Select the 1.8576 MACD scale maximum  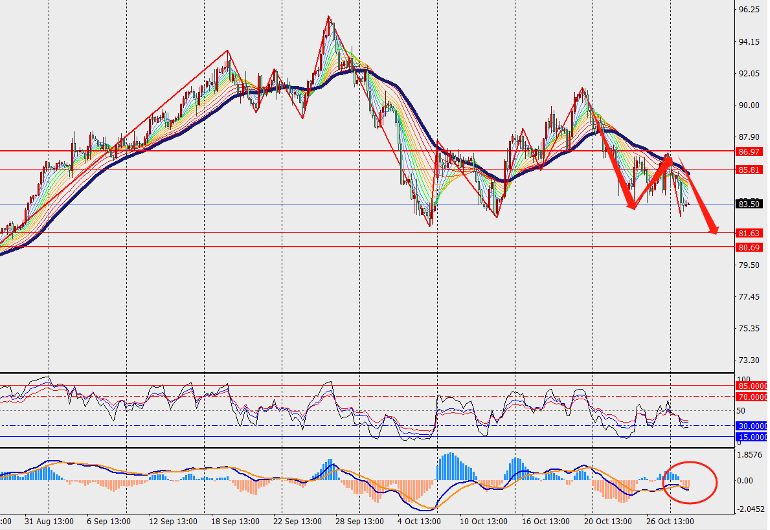[x=750, y=455]
